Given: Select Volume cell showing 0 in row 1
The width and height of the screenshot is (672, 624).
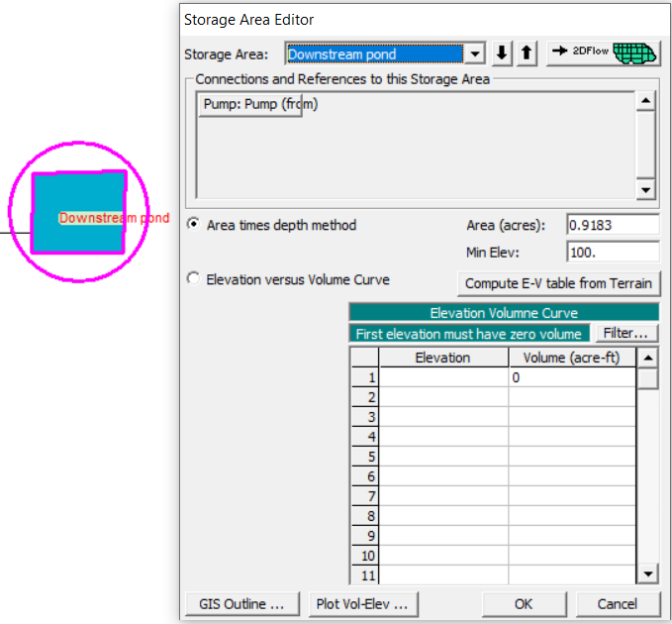Looking at the screenshot, I should [x=572, y=377].
